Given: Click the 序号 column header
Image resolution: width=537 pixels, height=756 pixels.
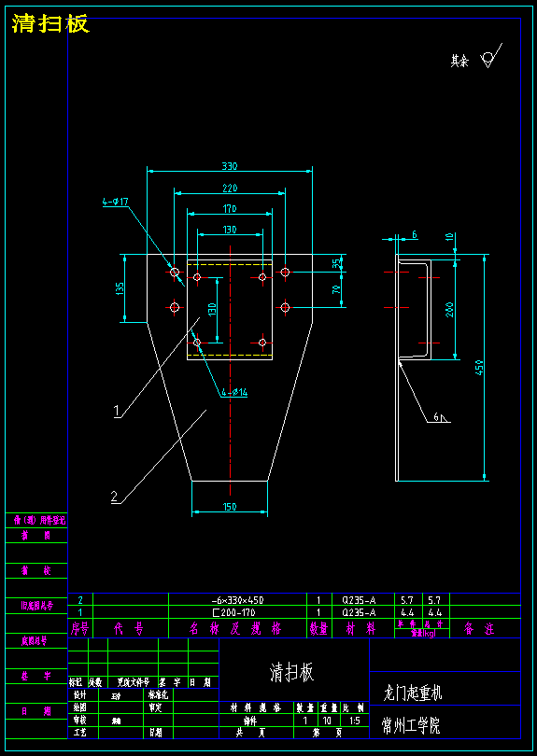Looking at the screenshot, I should point(80,628).
